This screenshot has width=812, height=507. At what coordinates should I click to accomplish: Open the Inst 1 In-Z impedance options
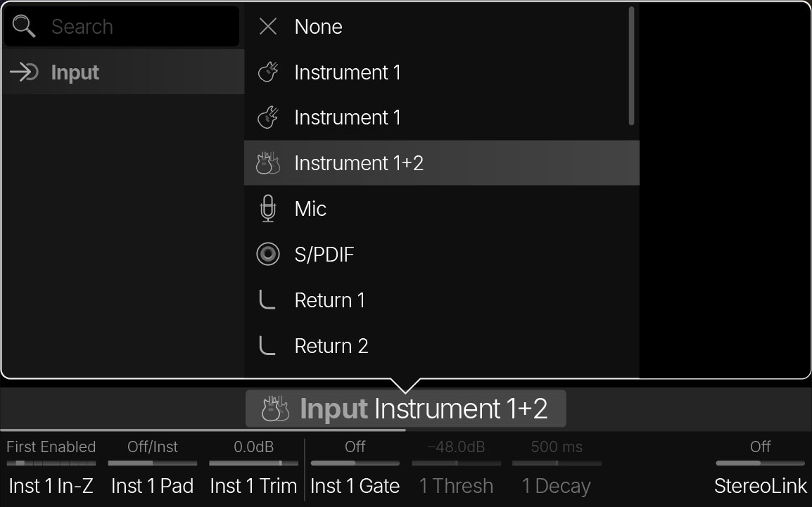click(x=51, y=463)
